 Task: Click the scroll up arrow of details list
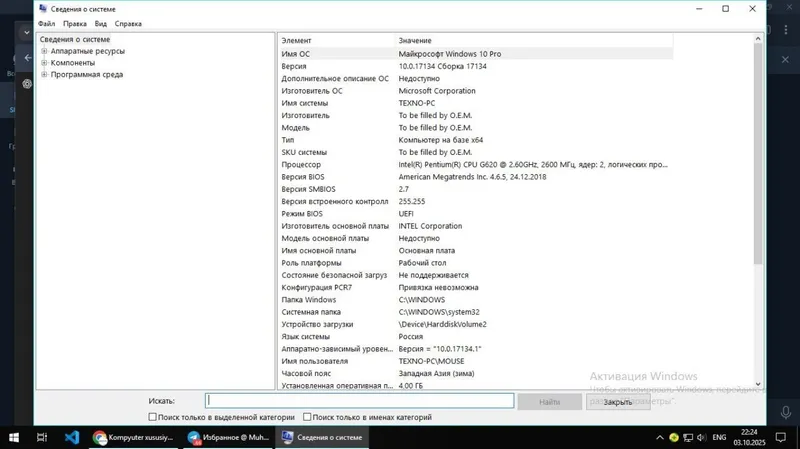click(x=758, y=39)
